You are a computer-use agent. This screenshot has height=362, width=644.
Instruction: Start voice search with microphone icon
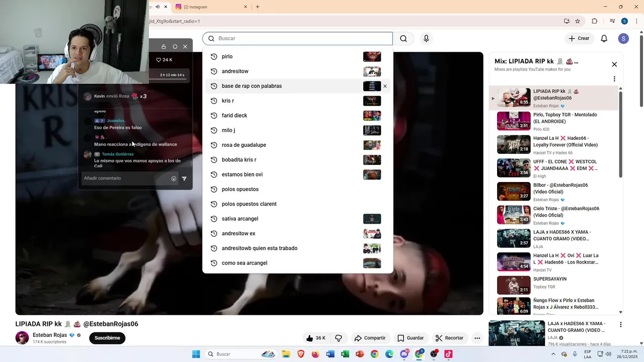[x=426, y=39]
